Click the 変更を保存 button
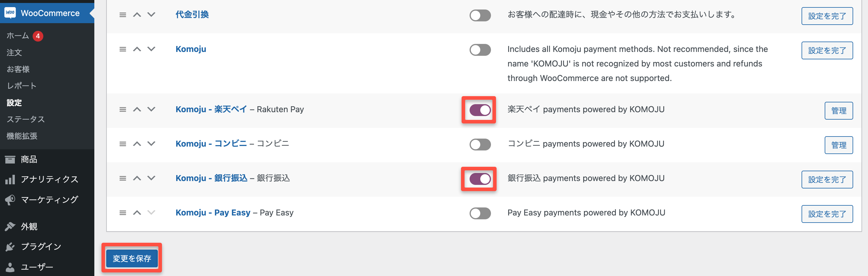 point(132,258)
